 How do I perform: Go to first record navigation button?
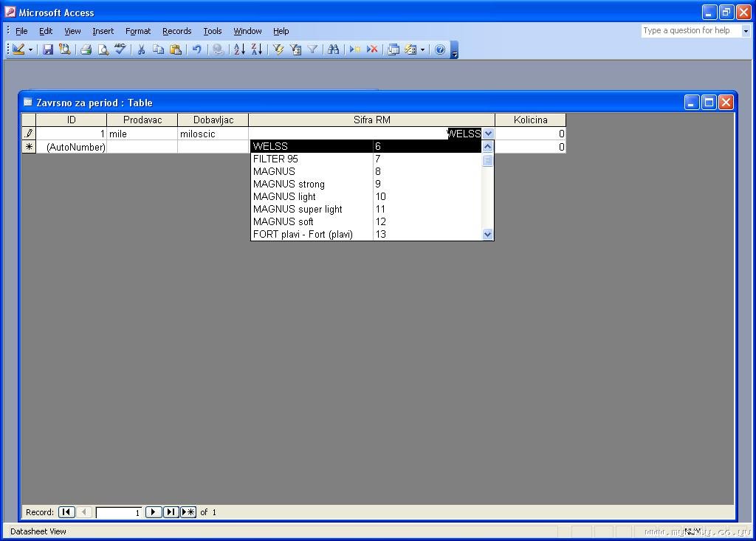(x=66, y=512)
